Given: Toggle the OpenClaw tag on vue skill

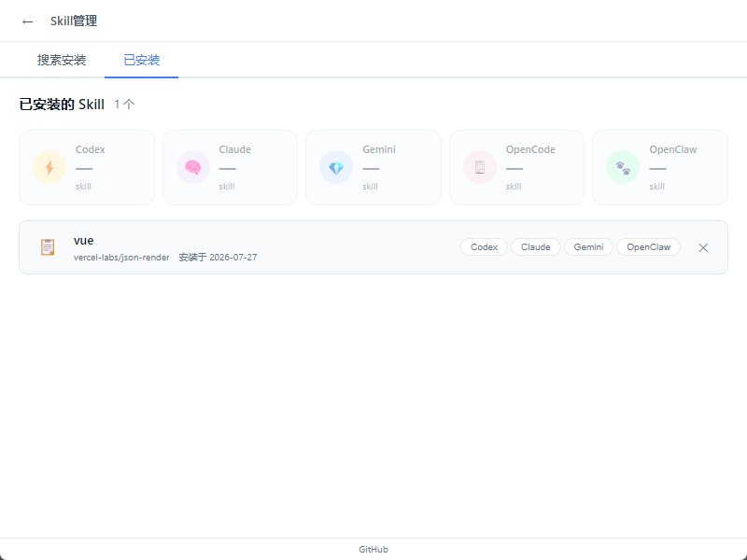Looking at the screenshot, I should (x=648, y=247).
